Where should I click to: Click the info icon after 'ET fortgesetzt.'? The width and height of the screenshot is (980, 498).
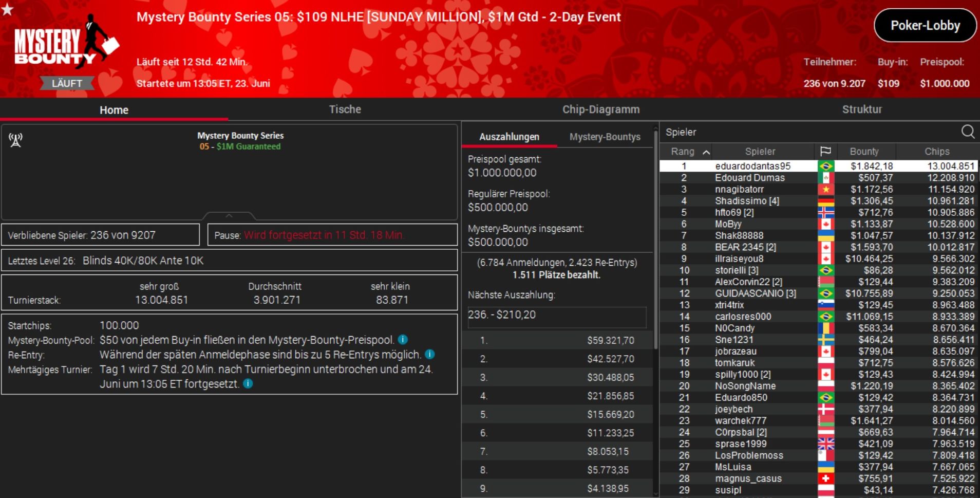248,383
